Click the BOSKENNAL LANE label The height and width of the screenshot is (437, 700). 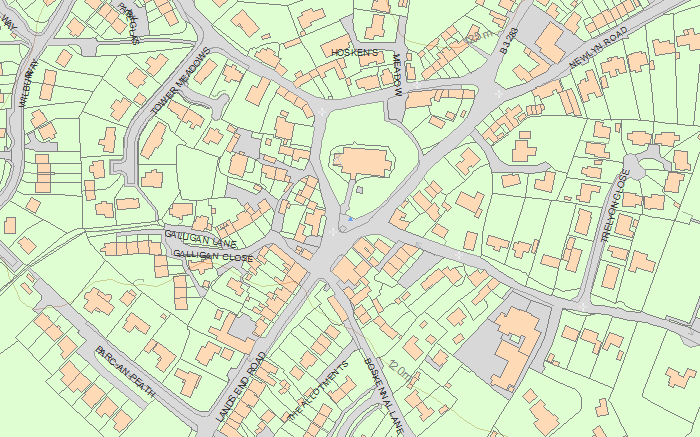384,396
